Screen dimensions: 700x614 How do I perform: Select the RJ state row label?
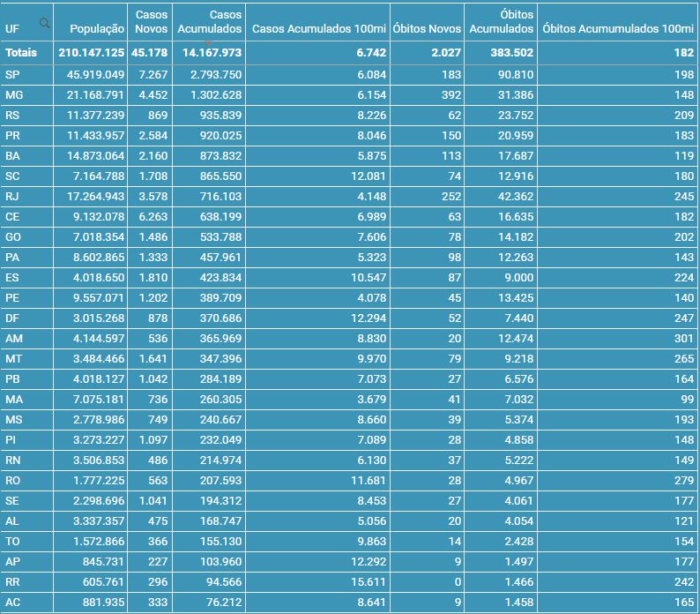tap(12, 196)
